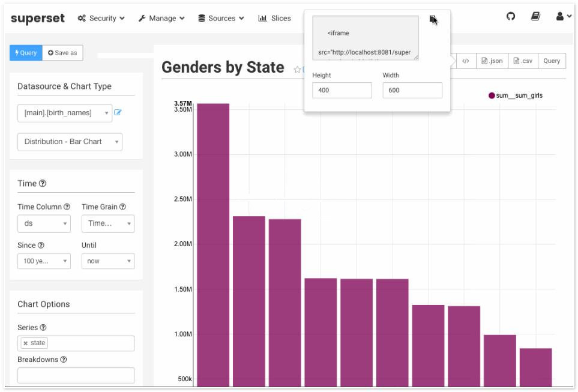
Task: Open the Until now dropdown
Action: click(108, 261)
